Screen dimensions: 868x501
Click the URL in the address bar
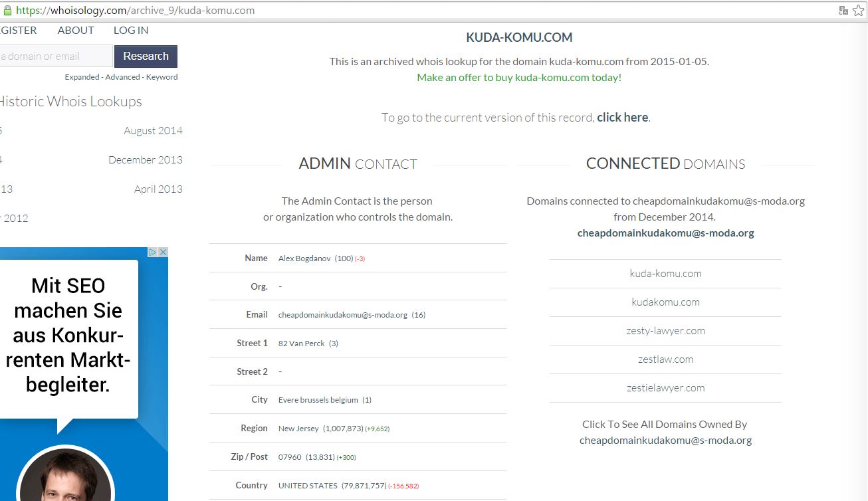[x=135, y=11]
